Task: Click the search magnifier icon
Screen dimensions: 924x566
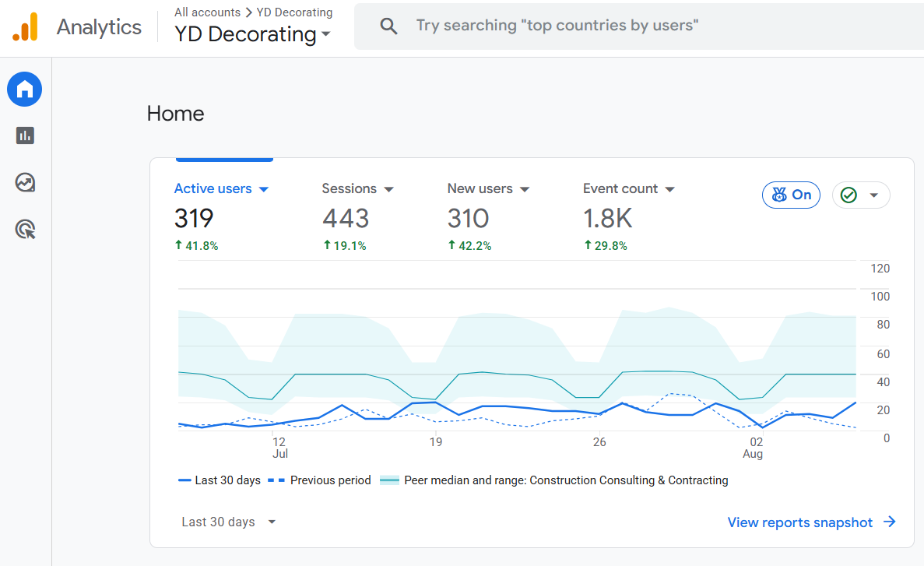Action: pos(388,26)
